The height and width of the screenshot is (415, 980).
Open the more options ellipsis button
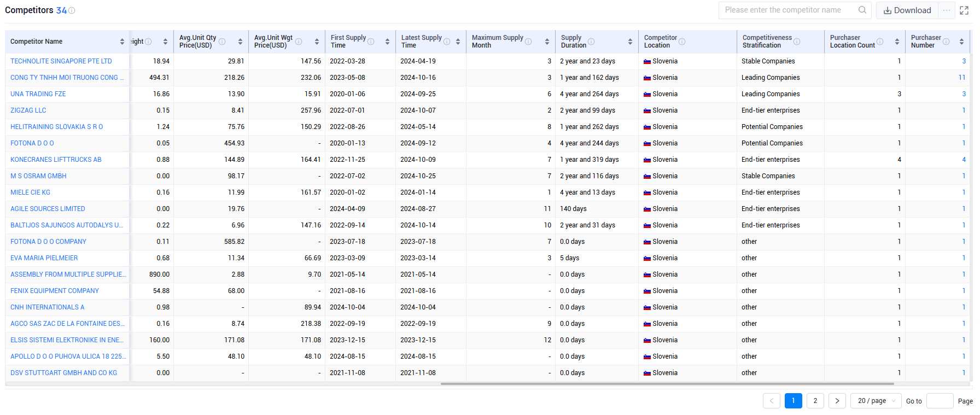(x=947, y=10)
